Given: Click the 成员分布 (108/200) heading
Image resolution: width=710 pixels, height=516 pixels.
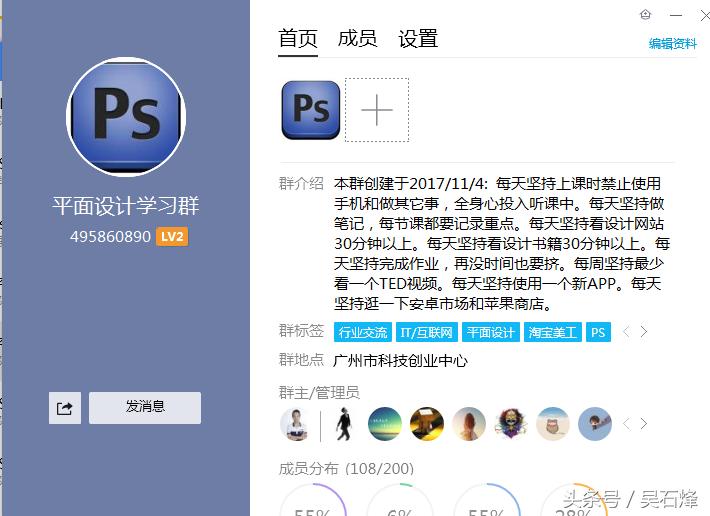Looking at the screenshot, I should click(346, 469).
